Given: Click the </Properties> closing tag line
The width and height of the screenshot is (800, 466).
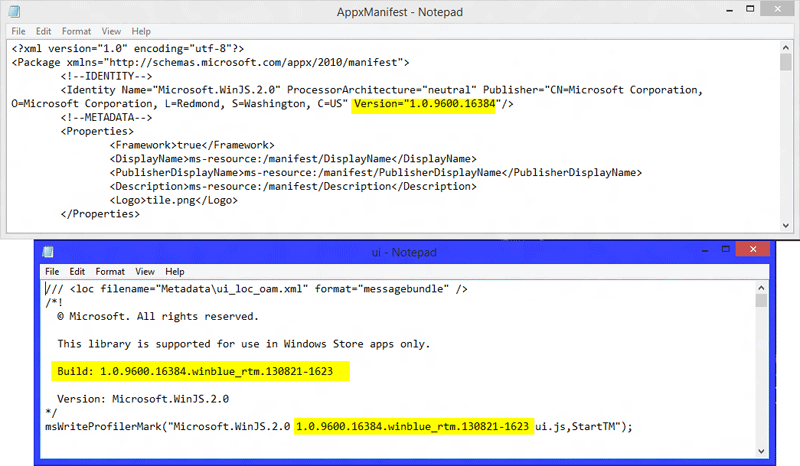Looking at the screenshot, I should pyautogui.click(x=100, y=214).
